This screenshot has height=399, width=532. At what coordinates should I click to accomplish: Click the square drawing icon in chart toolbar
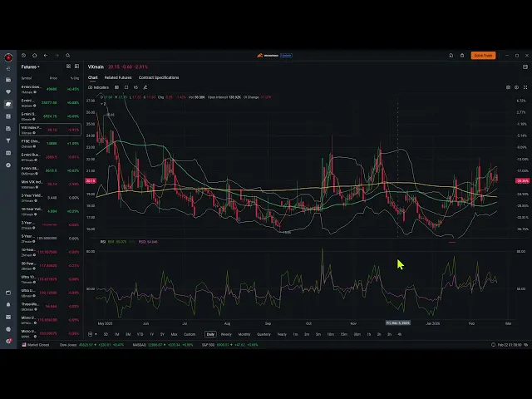[126, 87]
